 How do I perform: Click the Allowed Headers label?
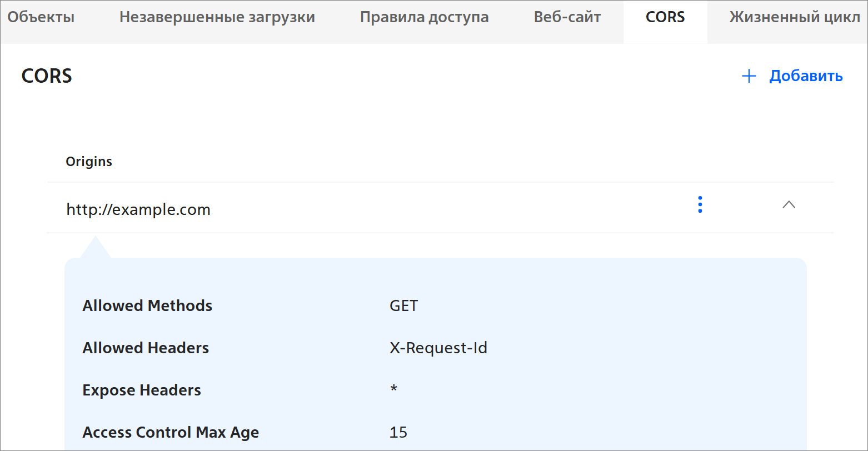146,348
